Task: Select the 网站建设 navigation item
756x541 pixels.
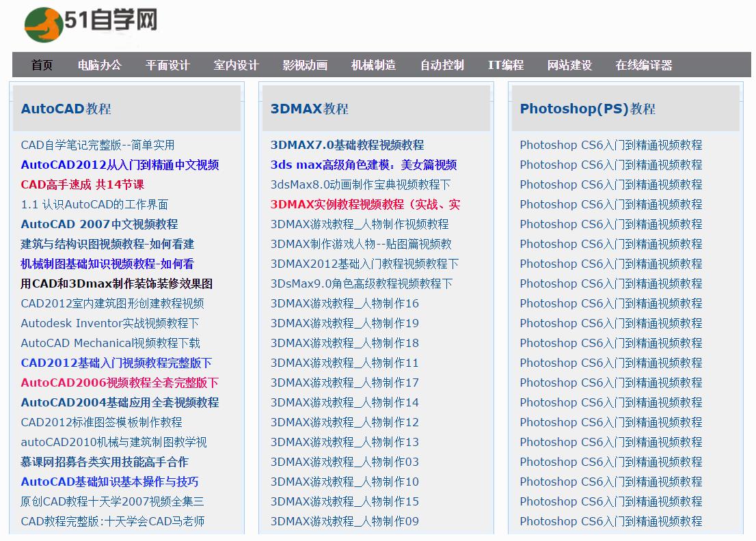Action: (x=570, y=65)
